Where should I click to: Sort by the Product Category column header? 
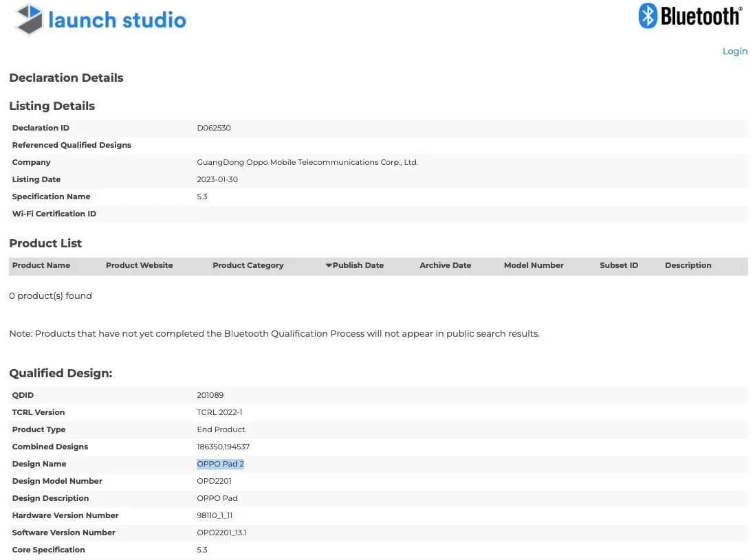tap(248, 265)
